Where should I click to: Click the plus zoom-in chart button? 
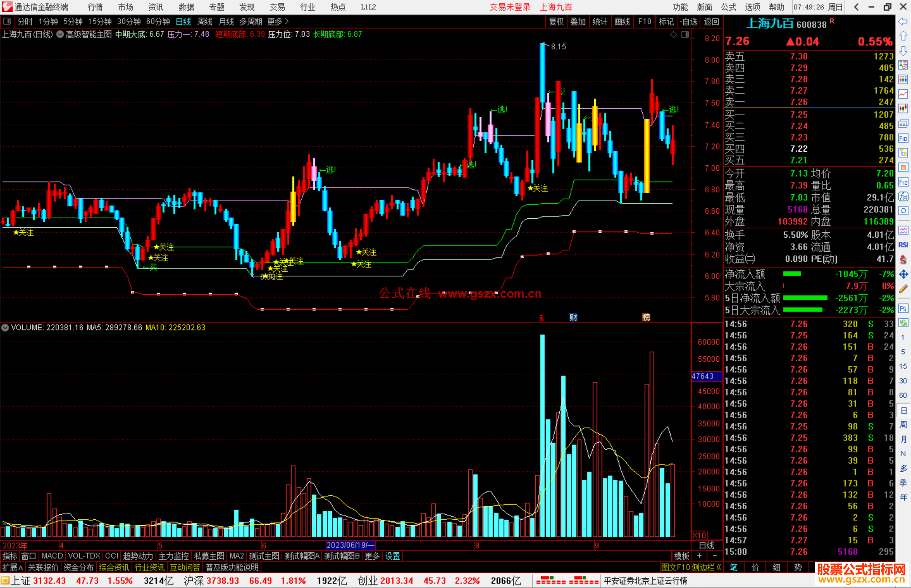(699, 556)
